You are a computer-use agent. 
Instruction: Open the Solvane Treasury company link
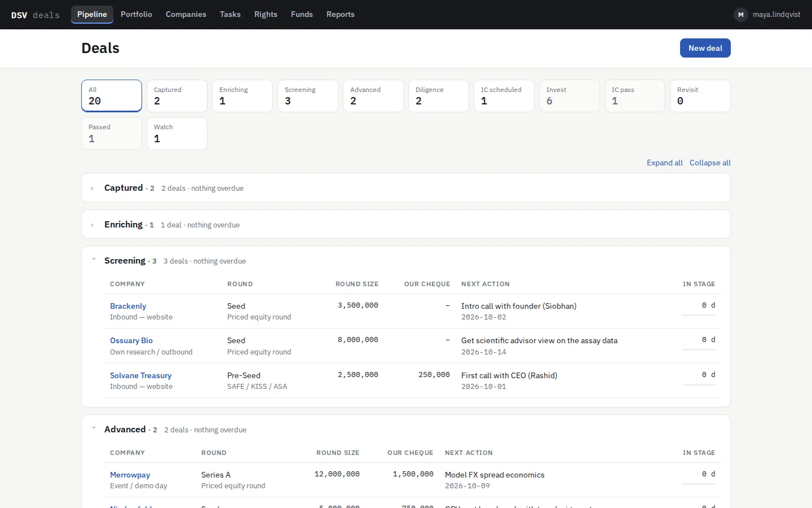point(140,375)
